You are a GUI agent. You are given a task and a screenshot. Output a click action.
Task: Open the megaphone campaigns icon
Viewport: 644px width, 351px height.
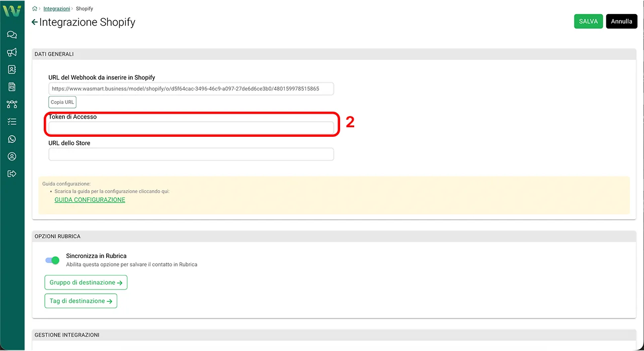pos(12,52)
